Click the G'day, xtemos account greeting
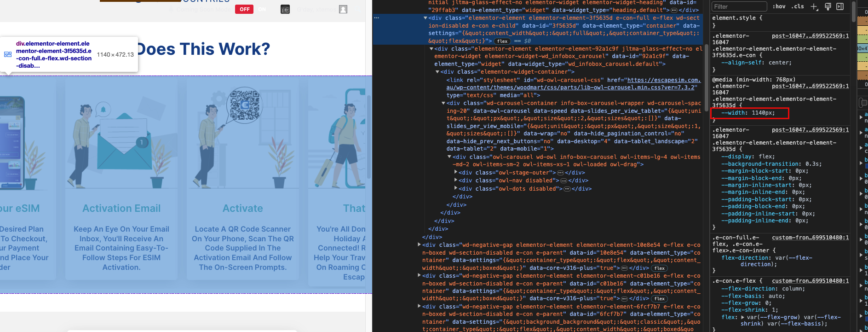 pyautogui.click(x=317, y=9)
